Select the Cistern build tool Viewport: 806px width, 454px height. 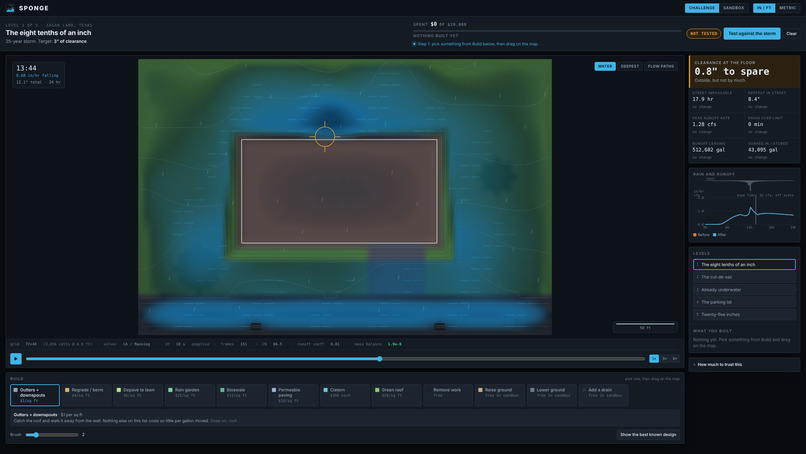point(345,395)
